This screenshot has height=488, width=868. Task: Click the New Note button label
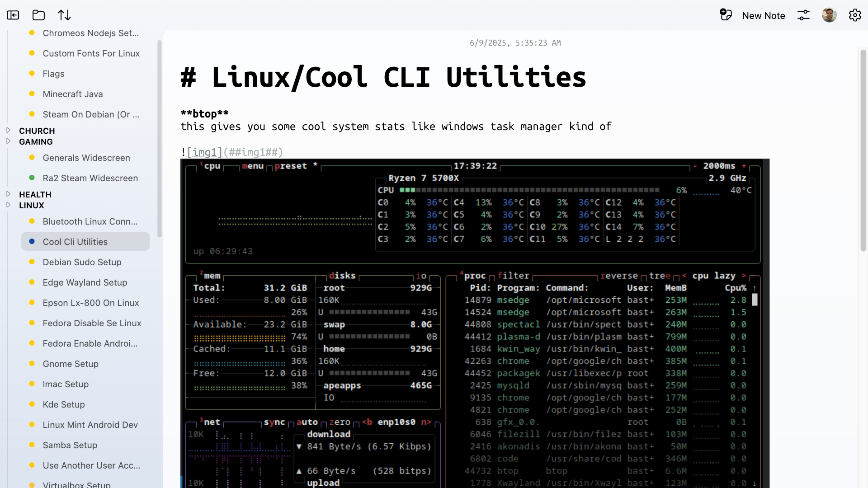[x=763, y=16]
